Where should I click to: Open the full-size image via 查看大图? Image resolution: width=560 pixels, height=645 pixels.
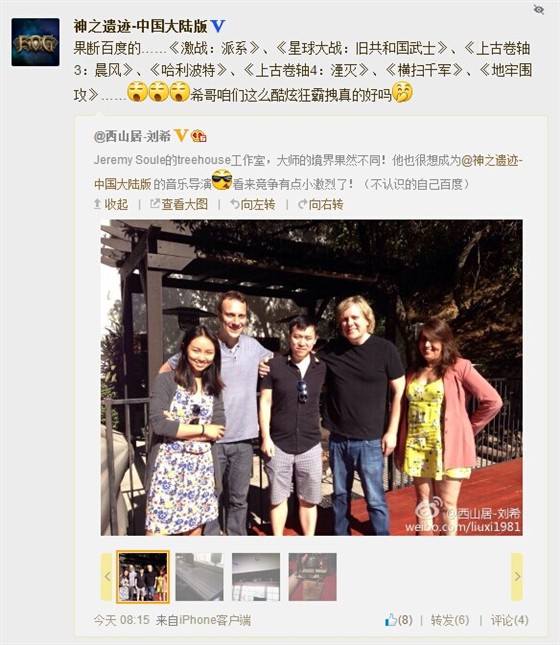(x=179, y=204)
